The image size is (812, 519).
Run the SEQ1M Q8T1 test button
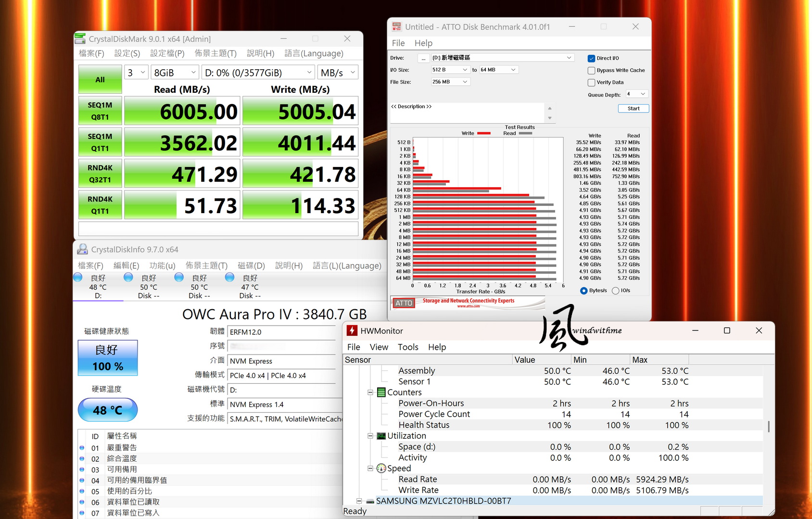click(100, 111)
